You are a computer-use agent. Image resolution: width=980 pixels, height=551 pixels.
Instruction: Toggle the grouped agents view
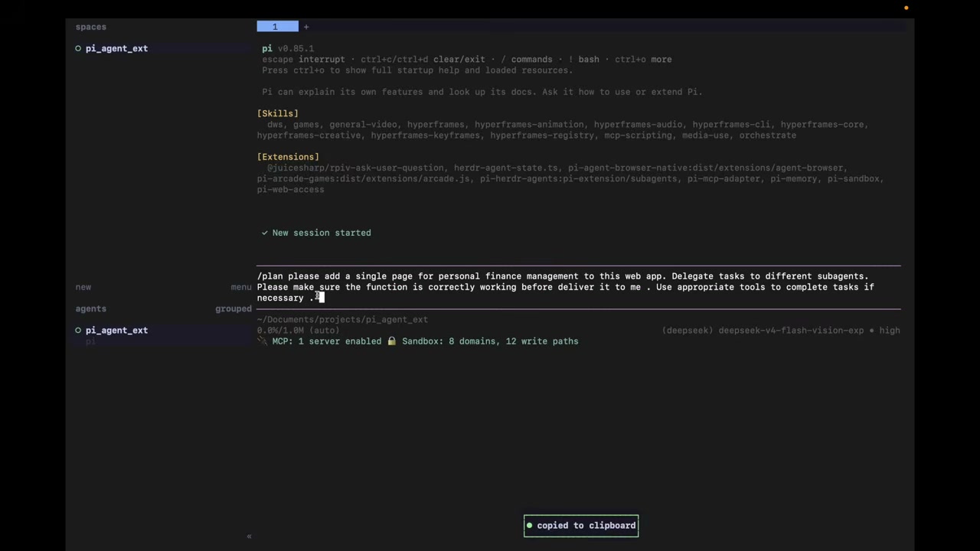point(234,309)
